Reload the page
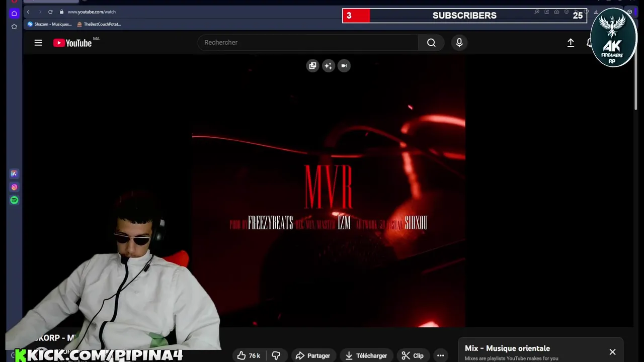This screenshot has width=644, height=362. click(x=50, y=12)
